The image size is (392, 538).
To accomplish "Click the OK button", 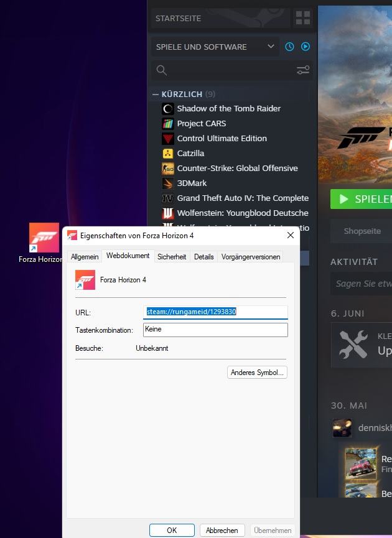I will 172,530.
